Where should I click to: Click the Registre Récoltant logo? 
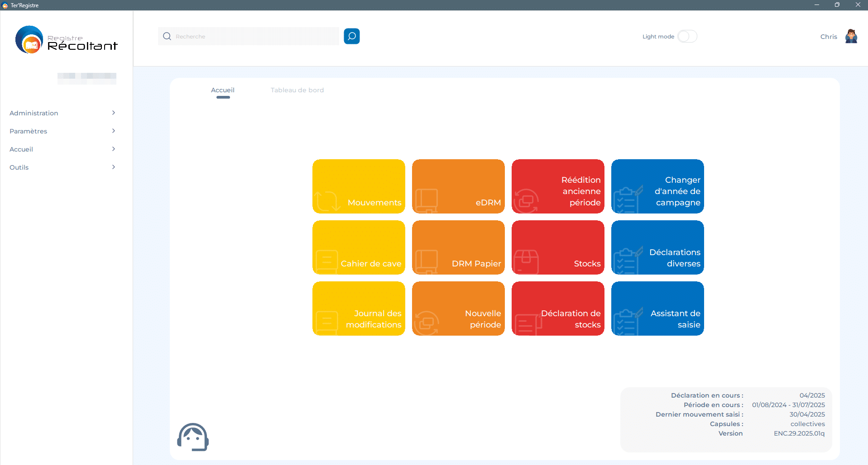pyautogui.click(x=66, y=40)
